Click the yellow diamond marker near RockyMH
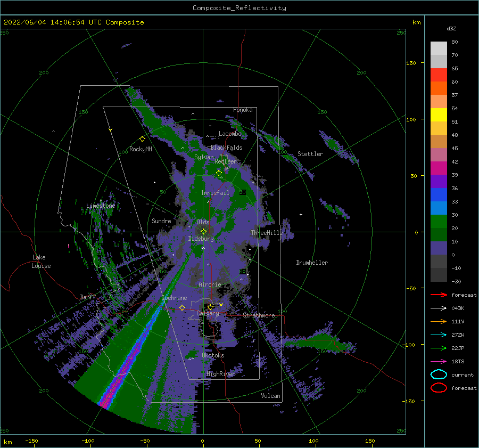Image resolution: width=479 pixels, height=448 pixels. pos(142,139)
